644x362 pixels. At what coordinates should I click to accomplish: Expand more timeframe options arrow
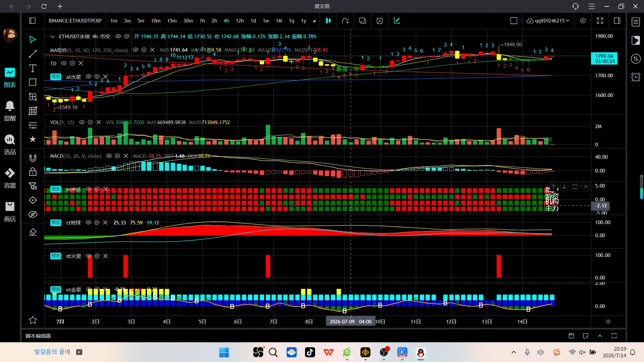coord(314,21)
